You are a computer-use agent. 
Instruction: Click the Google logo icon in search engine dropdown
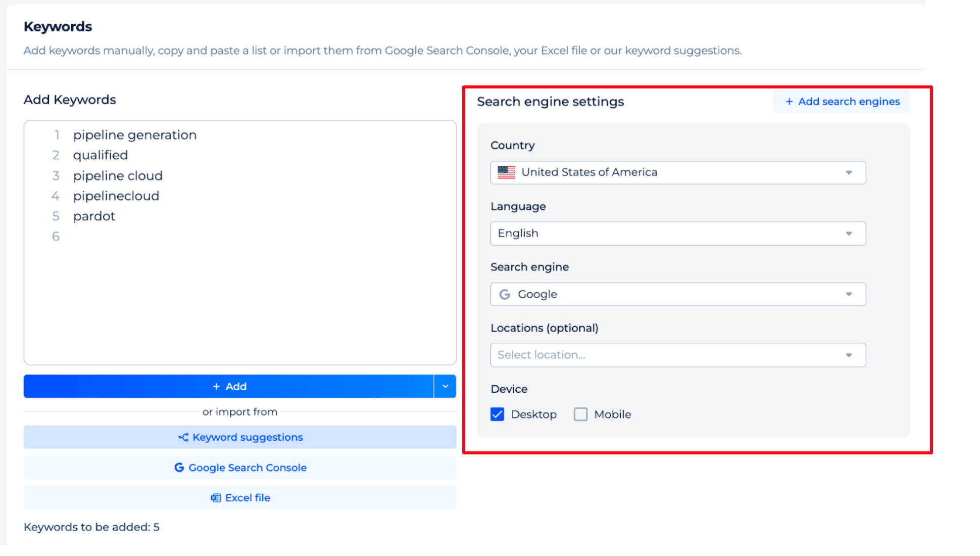(506, 294)
